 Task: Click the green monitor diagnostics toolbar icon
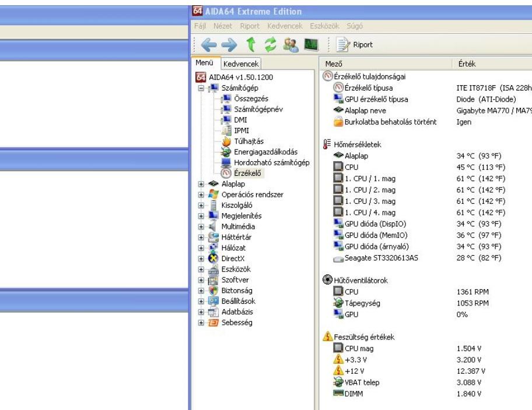[311, 44]
